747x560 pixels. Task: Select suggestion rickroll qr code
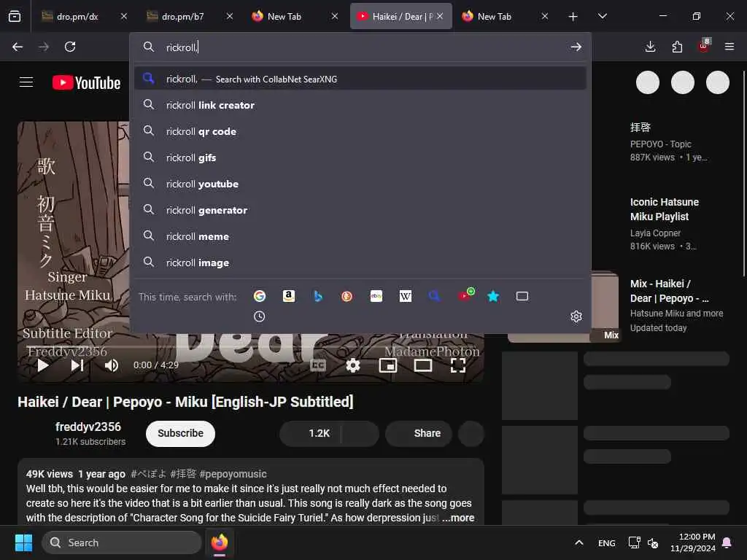360,131
